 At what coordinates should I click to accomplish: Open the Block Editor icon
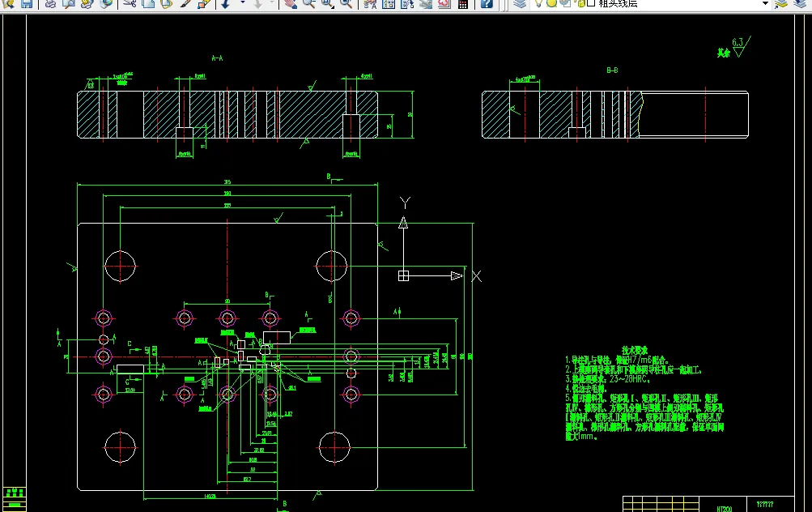pos(204,4)
